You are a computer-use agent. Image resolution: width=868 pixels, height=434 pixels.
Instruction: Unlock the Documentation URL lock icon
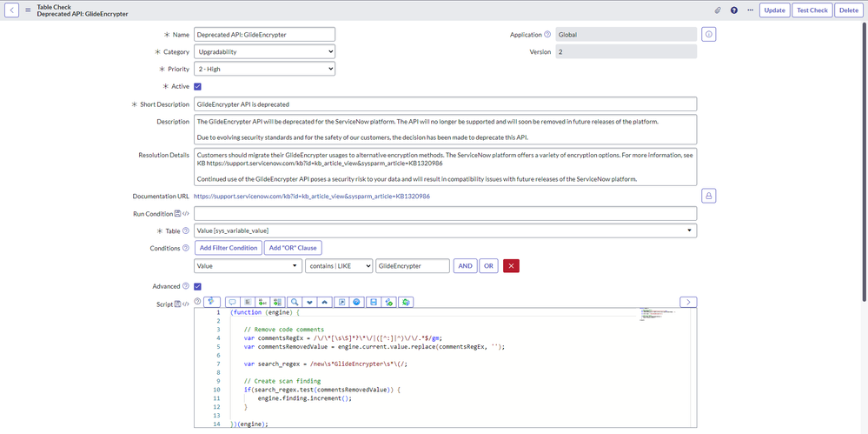[709, 196]
